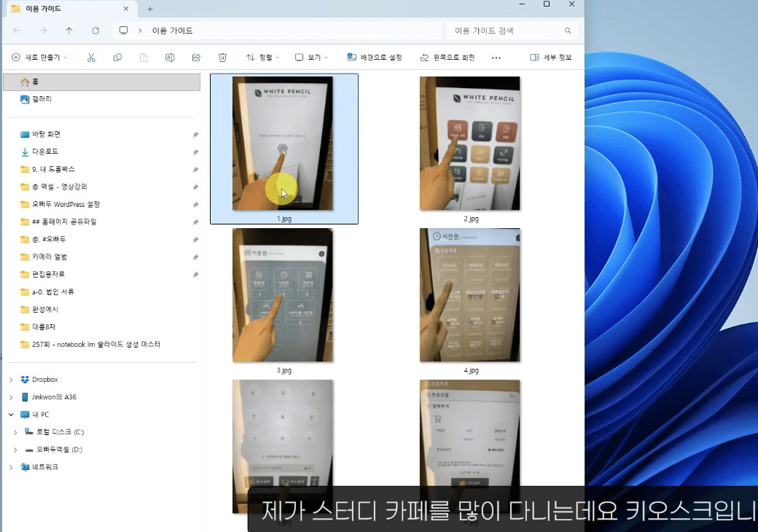Select the 4.jpg thumbnail
The height and width of the screenshot is (532, 758).
point(470,295)
